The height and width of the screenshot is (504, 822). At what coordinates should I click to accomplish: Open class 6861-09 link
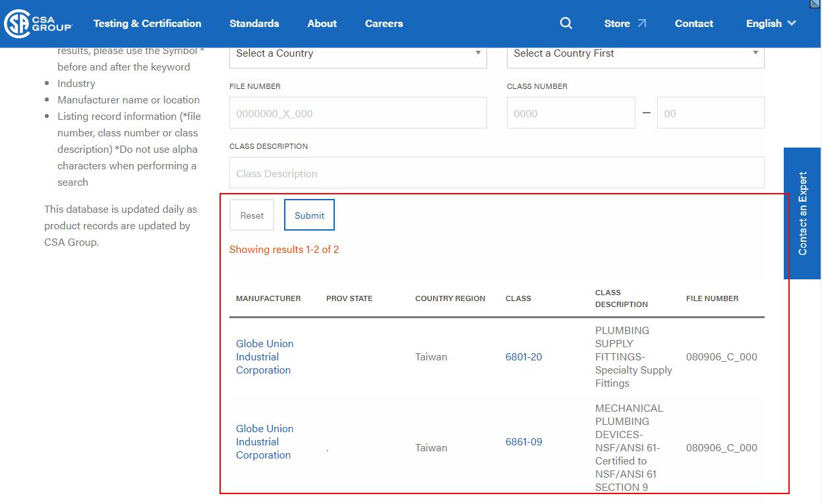click(523, 441)
